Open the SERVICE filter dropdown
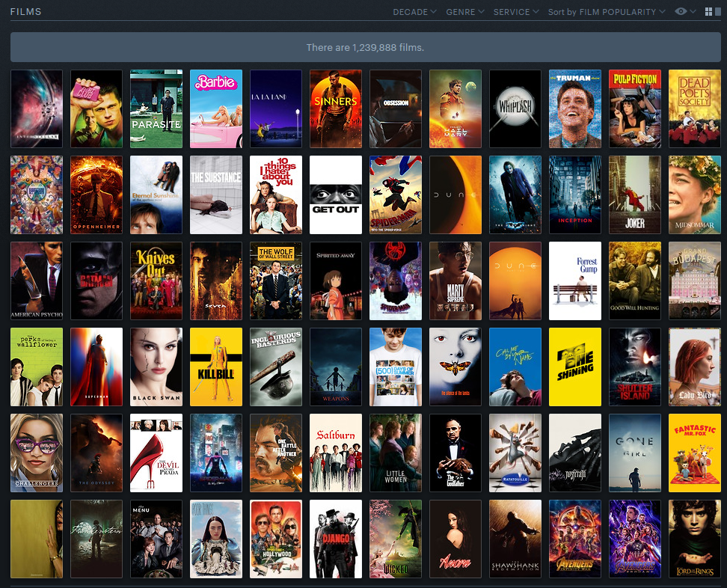This screenshot has height=588, width=727. point(516,12)
